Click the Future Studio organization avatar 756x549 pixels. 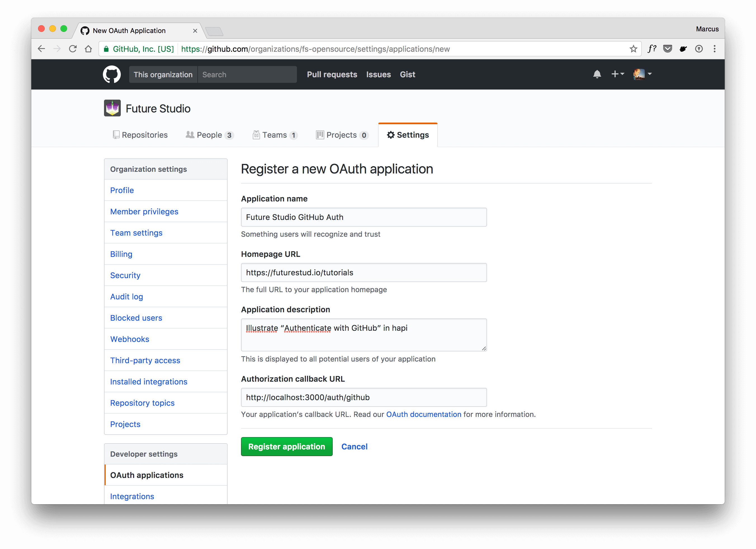pos(112,108)
